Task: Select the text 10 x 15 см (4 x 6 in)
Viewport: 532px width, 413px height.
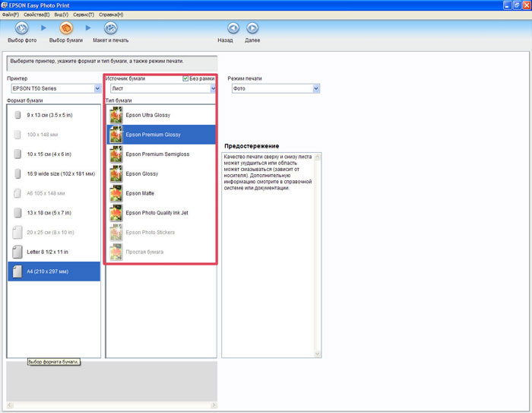Action: coord(49,154)
